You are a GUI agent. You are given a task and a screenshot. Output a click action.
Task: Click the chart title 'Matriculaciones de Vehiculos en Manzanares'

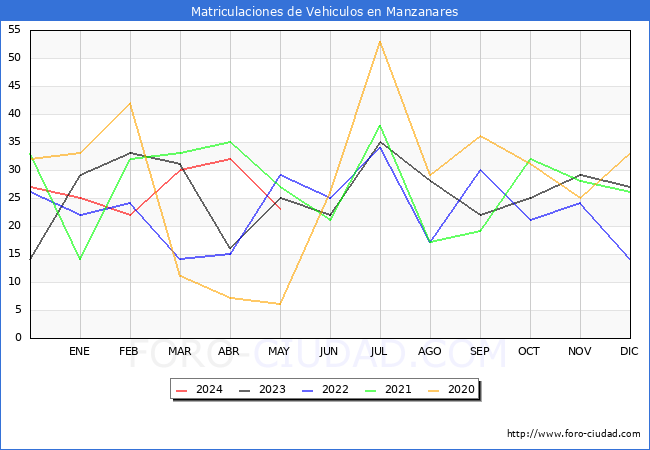(325, 11)
